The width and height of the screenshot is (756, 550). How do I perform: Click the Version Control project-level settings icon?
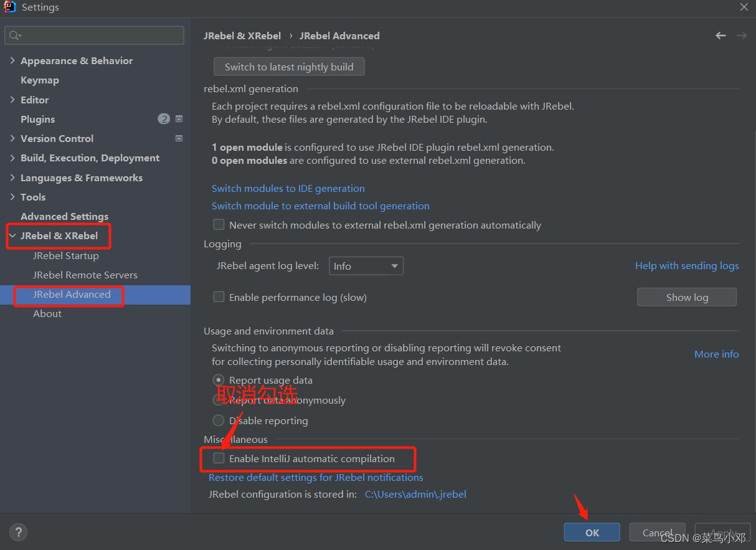tap(179, 138)
